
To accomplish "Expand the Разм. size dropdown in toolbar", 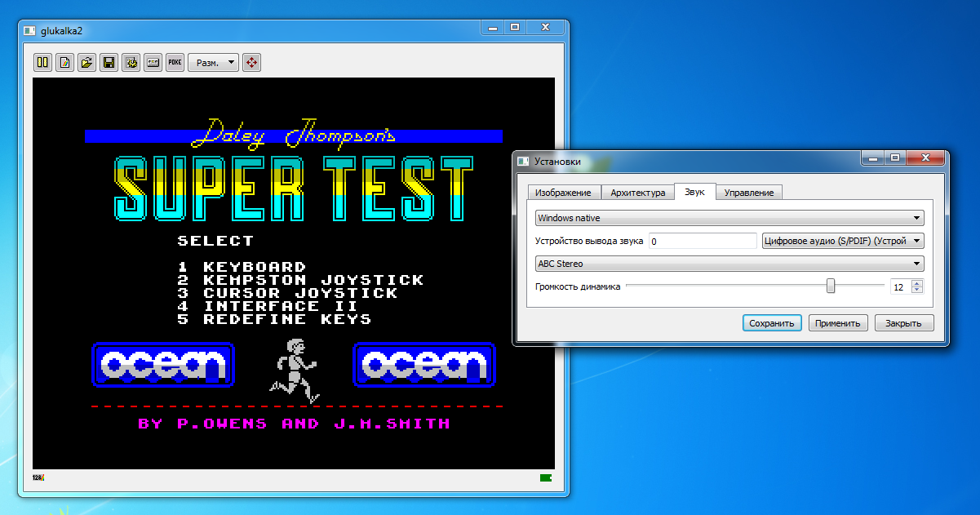I will (213, 62).
